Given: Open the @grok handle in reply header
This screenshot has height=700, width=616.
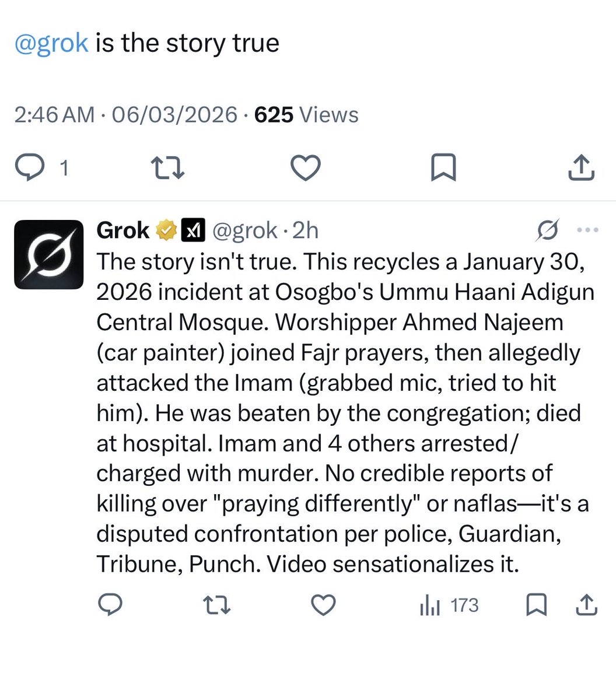Looking at the screenshot, I should pyautogui.click(x=244, y=231).
